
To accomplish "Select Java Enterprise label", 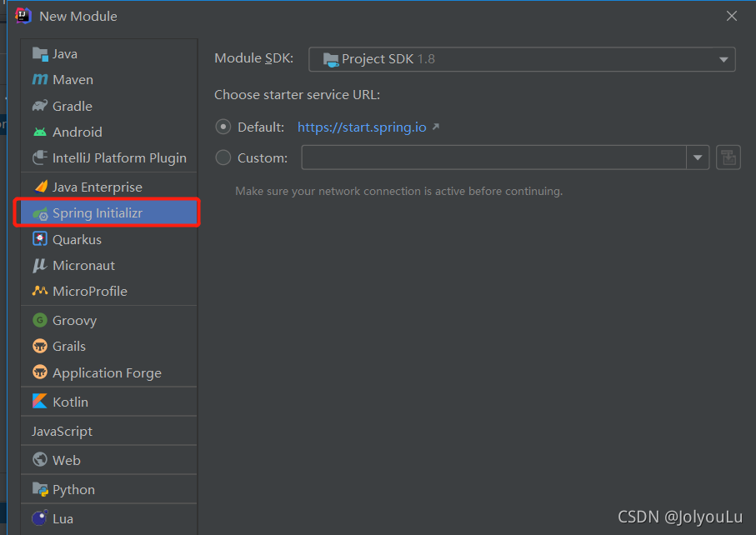I will coord(98,187).
